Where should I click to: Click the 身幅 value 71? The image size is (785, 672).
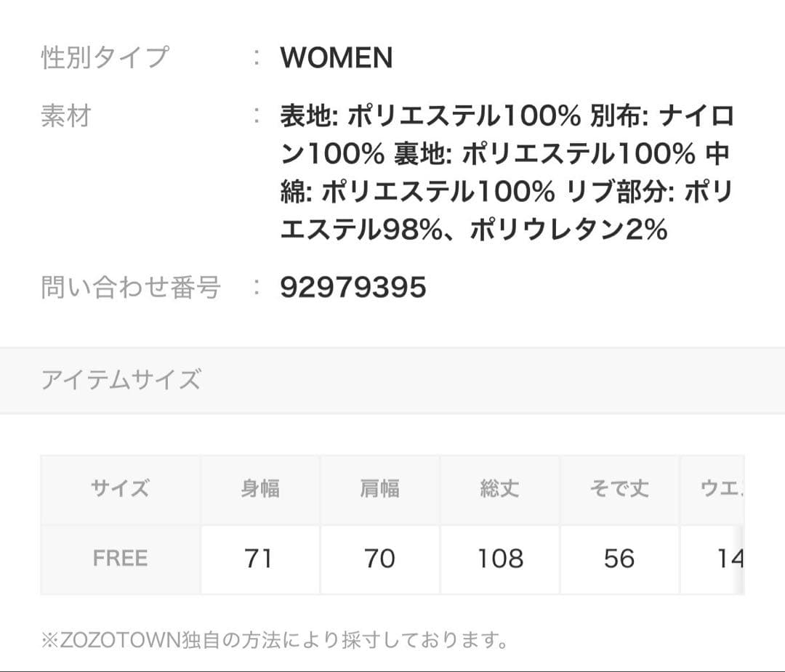[x=259, y=559]
